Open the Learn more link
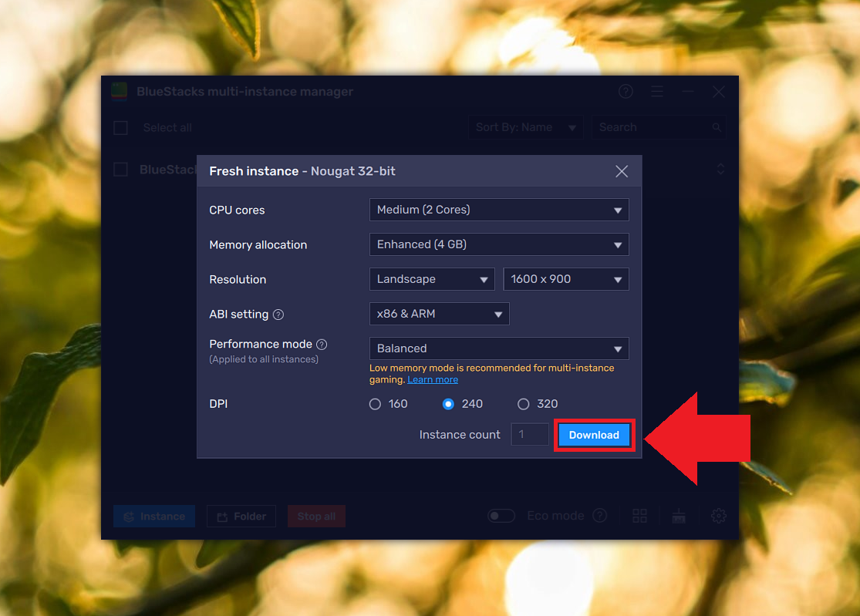The width and height of the screenshot is (860, 616). click(433, 379)
